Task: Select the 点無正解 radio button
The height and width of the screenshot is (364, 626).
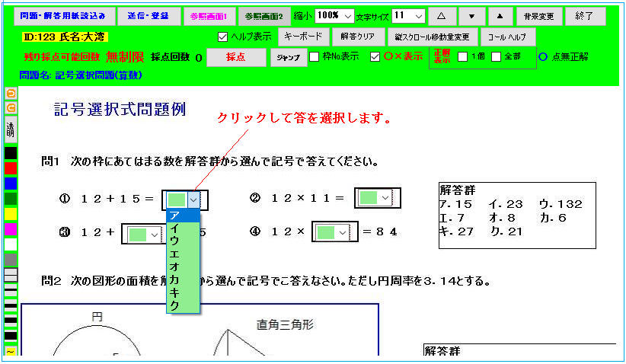Action: (x=543, y=56)
